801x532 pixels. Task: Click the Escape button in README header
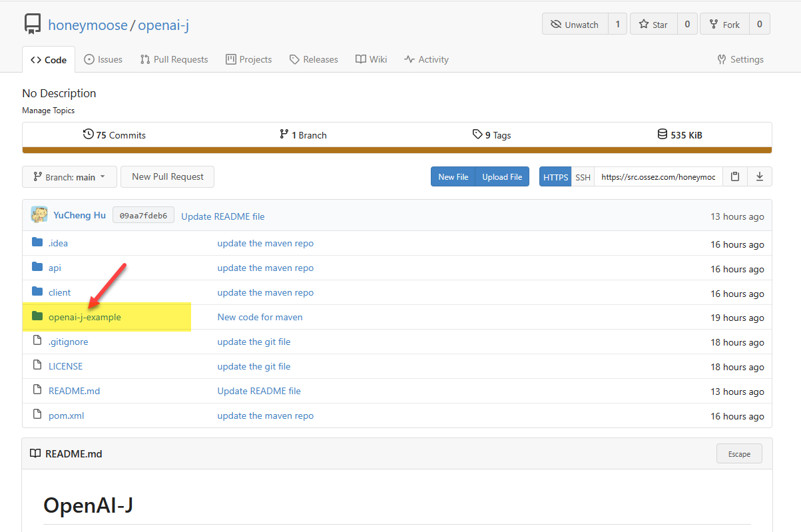coord(739,453)
